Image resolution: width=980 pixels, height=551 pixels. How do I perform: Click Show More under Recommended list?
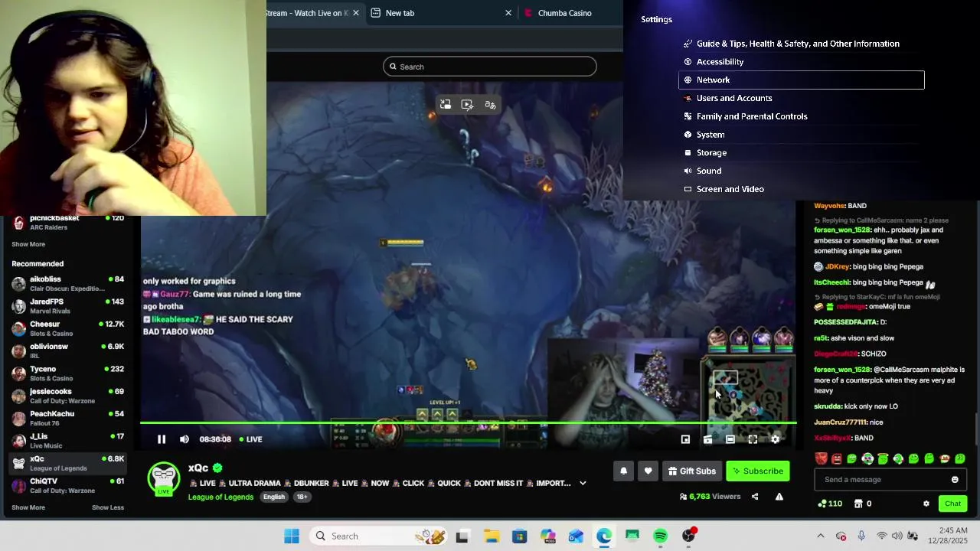(x=28, y=507)
